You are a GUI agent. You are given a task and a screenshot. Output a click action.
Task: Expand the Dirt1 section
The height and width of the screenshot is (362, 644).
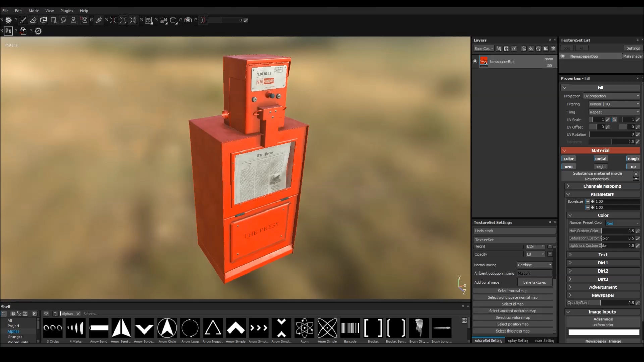tap(603, 263)
